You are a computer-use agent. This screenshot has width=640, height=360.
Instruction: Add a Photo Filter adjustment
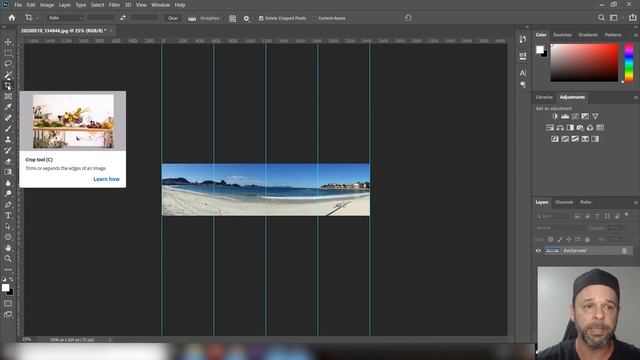click(580, 128)
